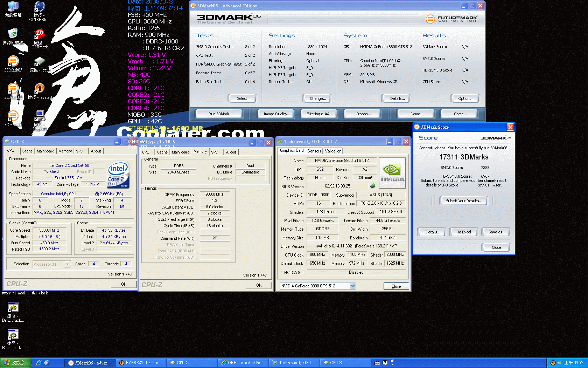Click the keyboard language bar icon
Screen dimensions: 588x368
point(377,363)
